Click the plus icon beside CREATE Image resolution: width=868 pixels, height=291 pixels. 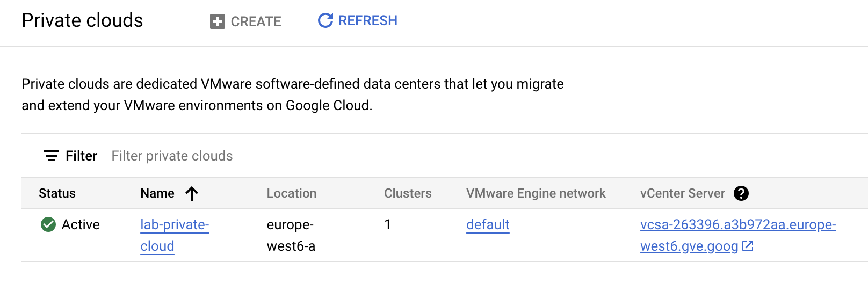pos(217,21)
